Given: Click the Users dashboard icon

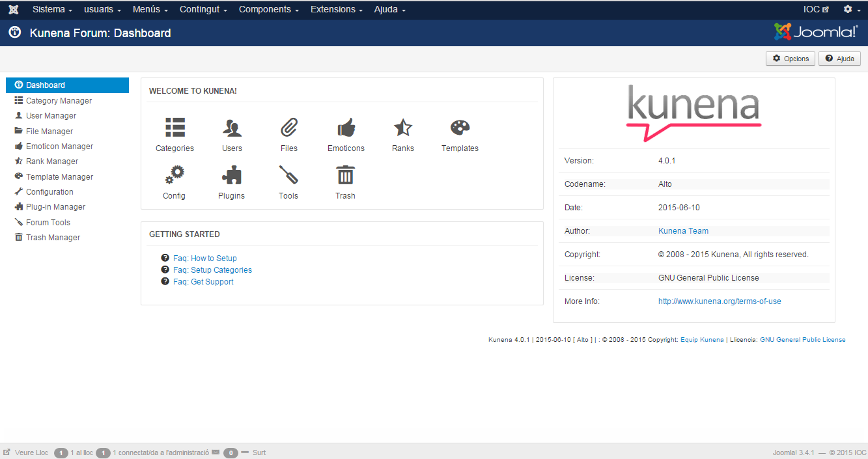Looking at the screenshot, I should [232, 128].
